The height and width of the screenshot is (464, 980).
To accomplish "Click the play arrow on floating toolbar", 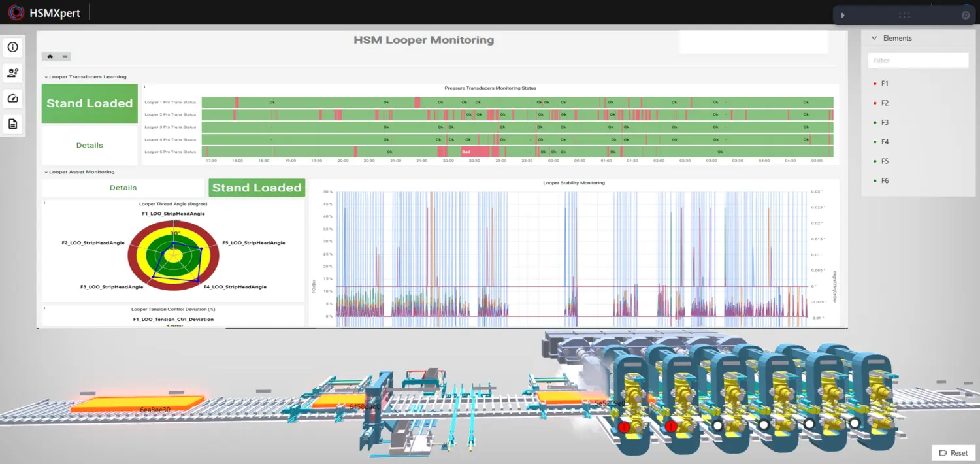I will [x=843, y=15].
